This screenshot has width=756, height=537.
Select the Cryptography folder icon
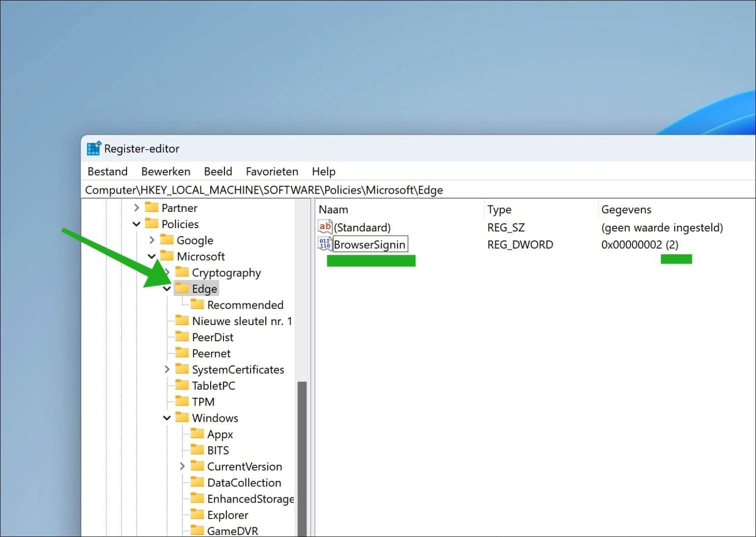pyautogui.click(x=182, y=272)
